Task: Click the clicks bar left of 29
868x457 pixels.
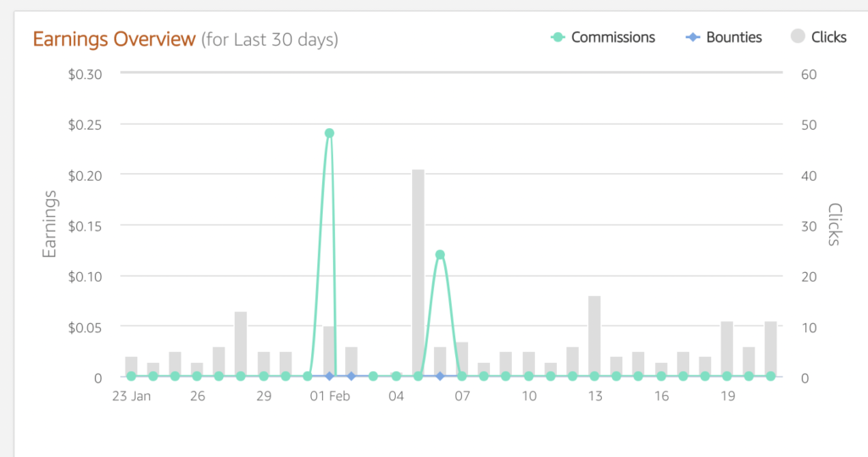Action: point(241,343)
